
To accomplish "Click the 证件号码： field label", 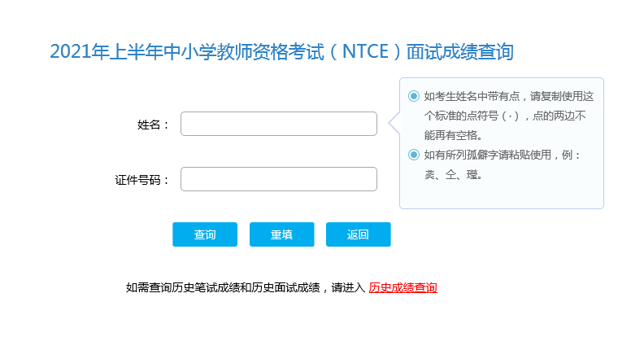I will [x=142, y=180].
